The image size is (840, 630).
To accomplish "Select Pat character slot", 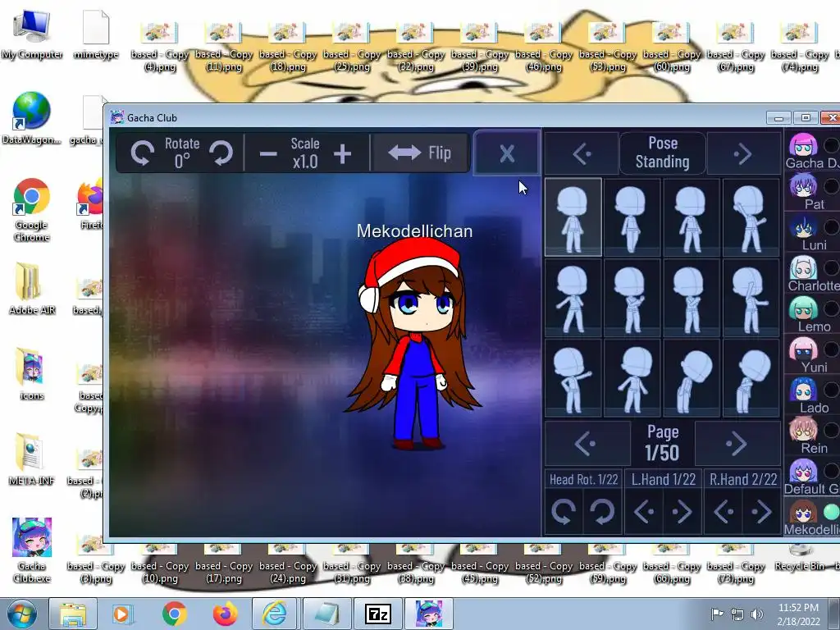I will click(811, 191).
